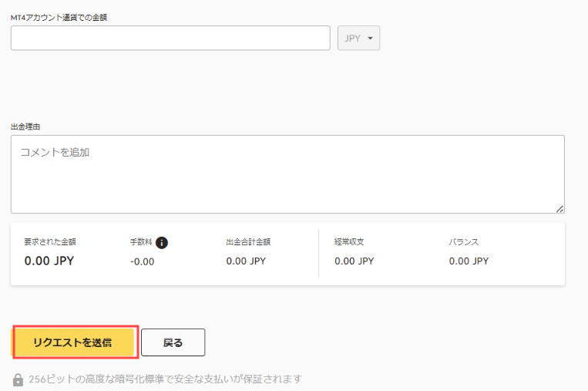
Task: Click the MT4アカウント通貨での金額 label
Action: click(59, 17)
